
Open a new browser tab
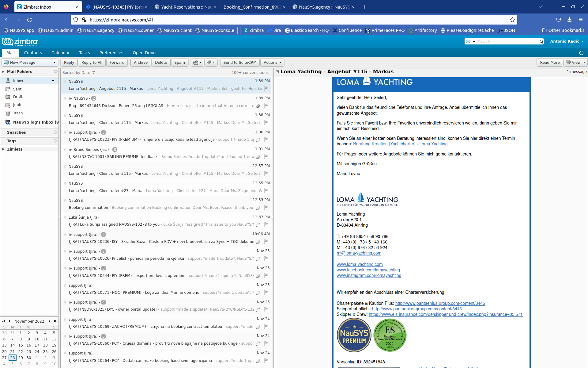click(364, 7)
